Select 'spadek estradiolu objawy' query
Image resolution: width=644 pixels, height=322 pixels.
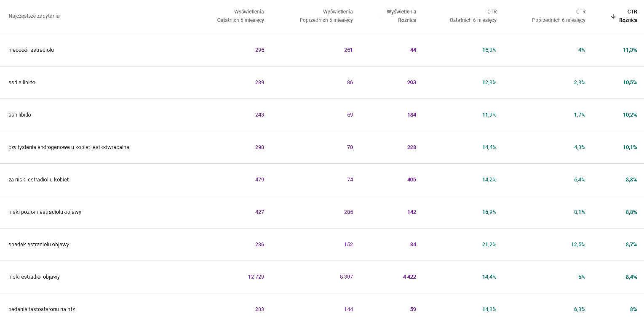39,245
